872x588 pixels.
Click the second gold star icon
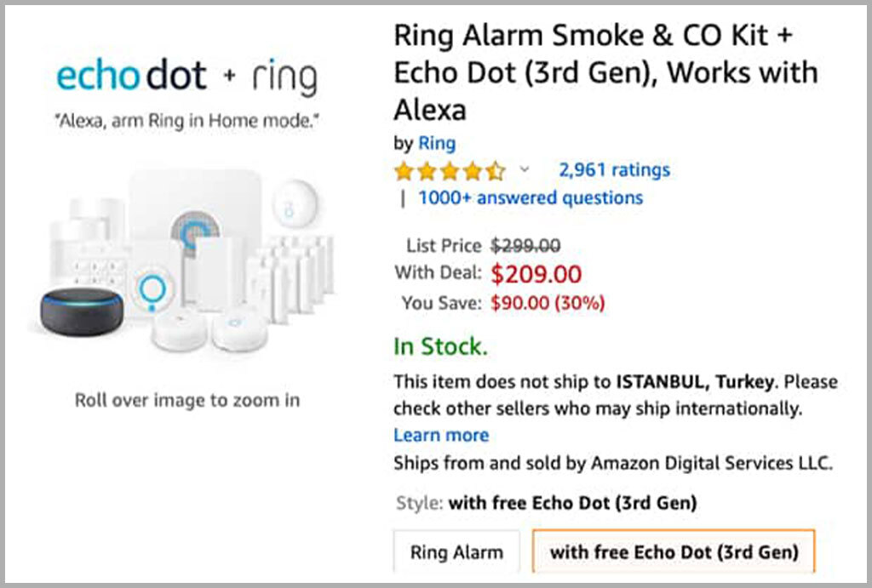[x=427, y=170]
